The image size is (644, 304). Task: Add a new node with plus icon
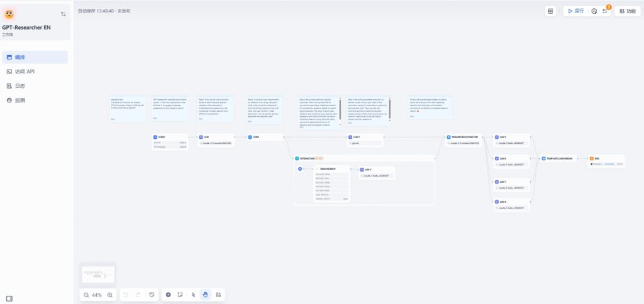pos(168,295)
